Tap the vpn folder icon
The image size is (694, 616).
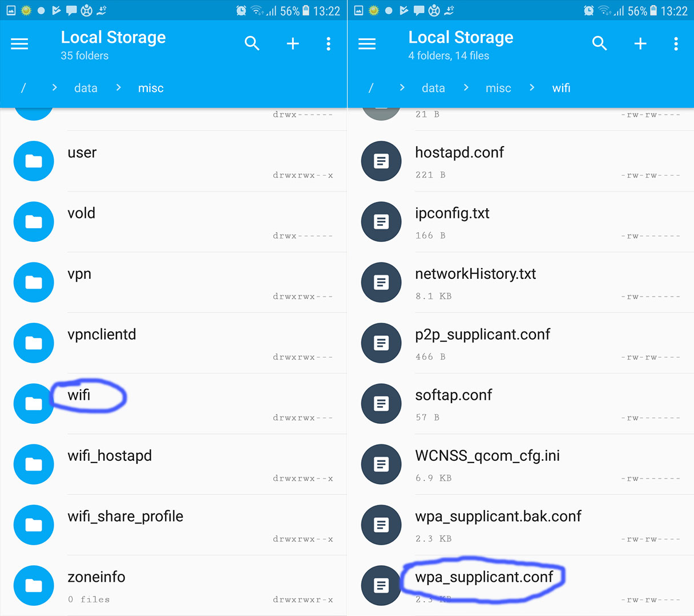(x=34, y=282)
